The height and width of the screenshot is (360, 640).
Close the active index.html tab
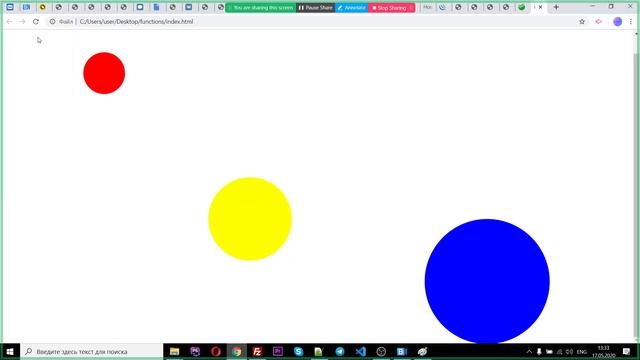pyautogui.click(x=540, y=7)
